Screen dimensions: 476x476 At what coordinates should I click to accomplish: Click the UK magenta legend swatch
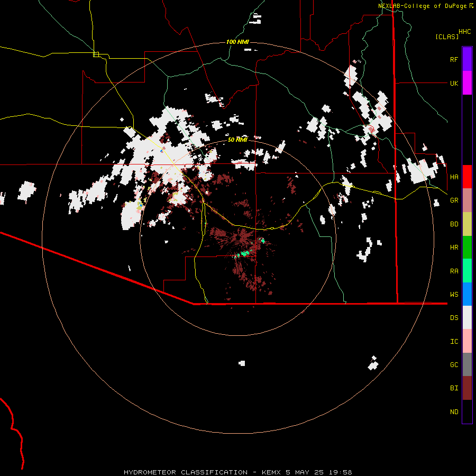click(467, 83)
